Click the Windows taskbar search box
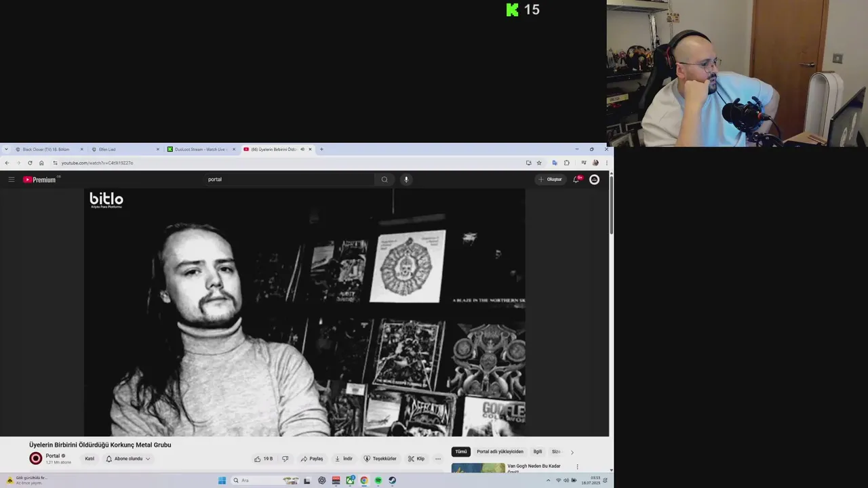Screen dimensions: 868x488 click(264, 481)
